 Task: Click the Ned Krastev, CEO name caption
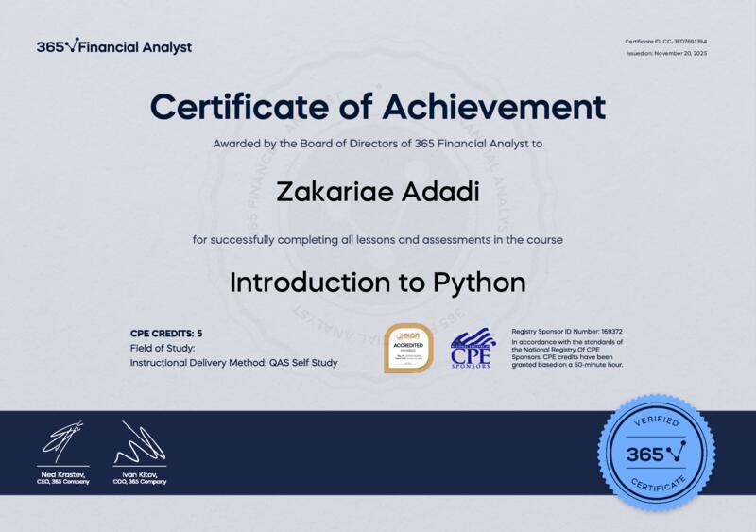point(63,478)
